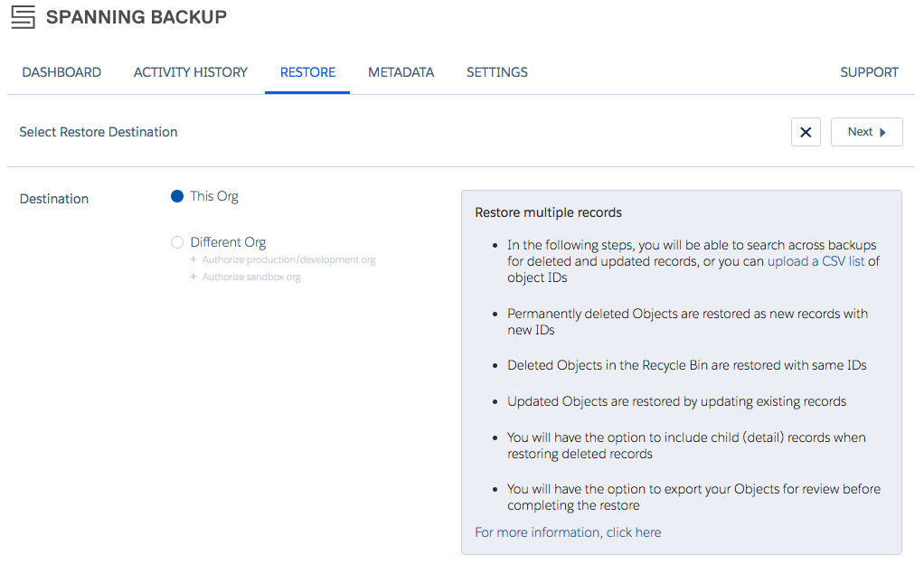The image size is (924, 564).
Task: Go to the Metadata tab
Action: 401,72
